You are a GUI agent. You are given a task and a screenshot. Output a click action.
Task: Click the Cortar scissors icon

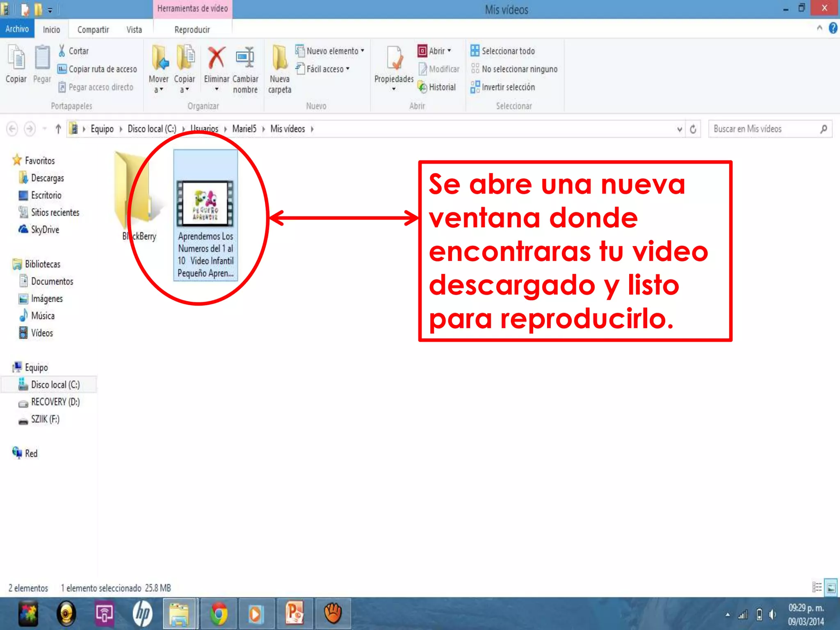[x=62, y=51]
